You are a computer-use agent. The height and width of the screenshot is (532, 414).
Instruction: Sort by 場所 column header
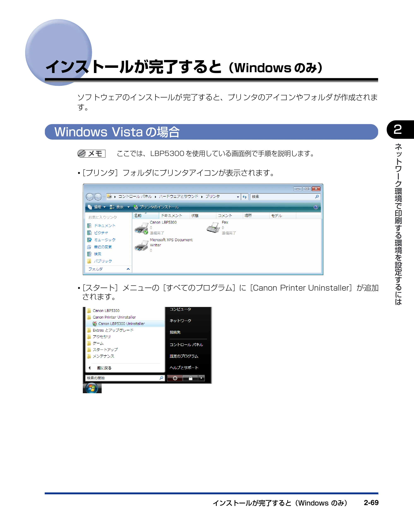(256, 216)
